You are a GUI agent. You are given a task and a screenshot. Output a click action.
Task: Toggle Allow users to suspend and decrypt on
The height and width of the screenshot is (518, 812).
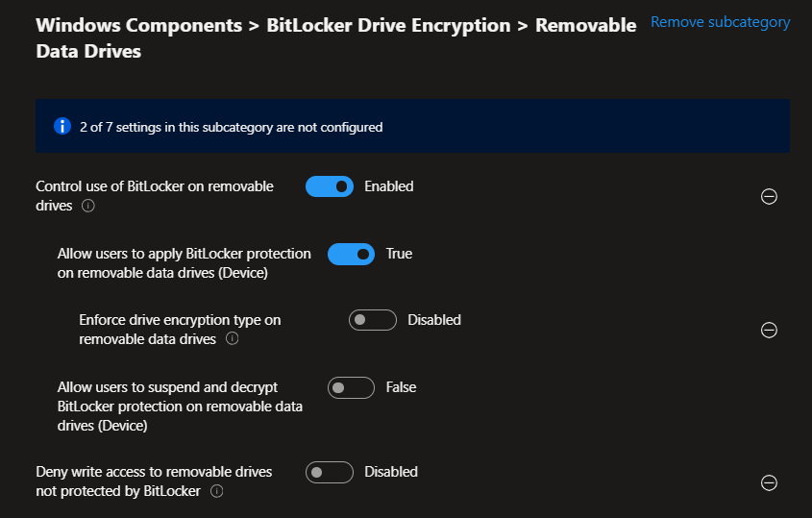point(351,387)
